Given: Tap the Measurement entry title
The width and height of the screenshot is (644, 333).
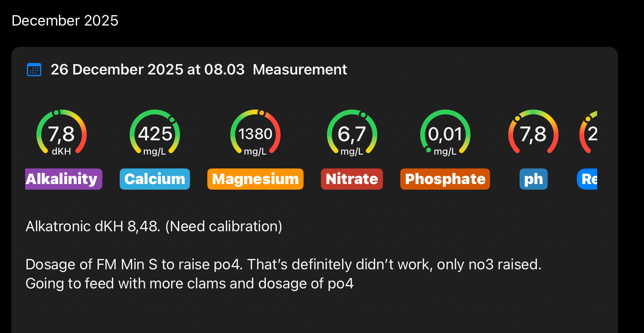Looking at the screenshot, I should pos(300,70).
